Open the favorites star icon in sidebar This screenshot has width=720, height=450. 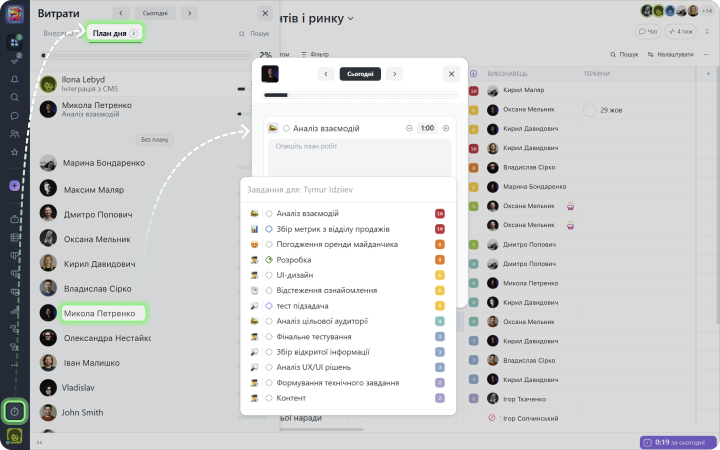pos(15,152)
